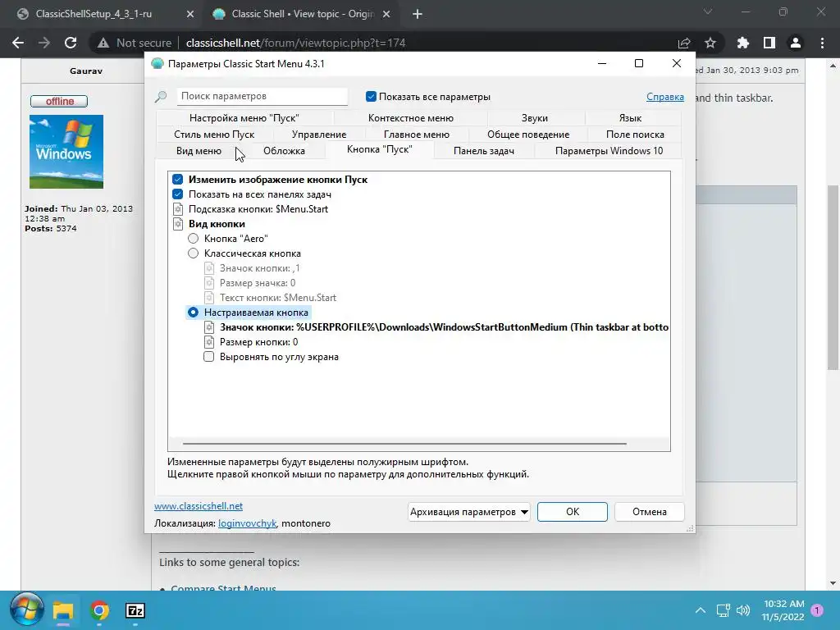
Task: Open the volume tray icon
Action: [x=743, y=610]
